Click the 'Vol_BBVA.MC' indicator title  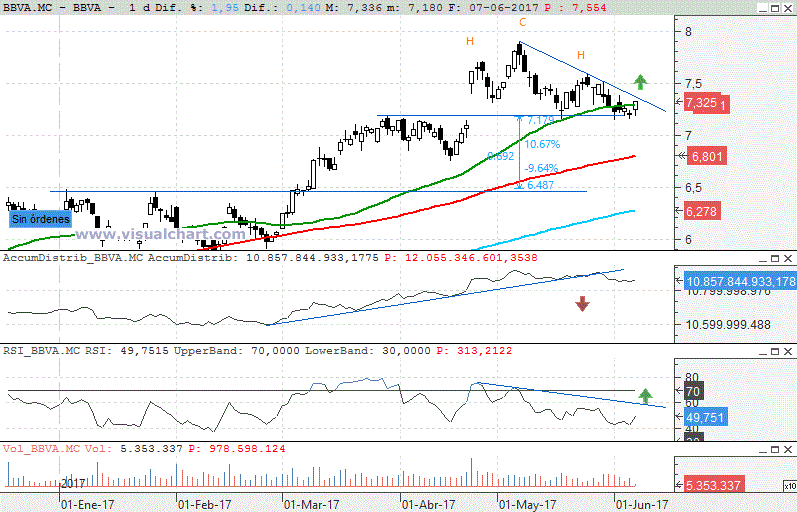[x=42, y=449]
